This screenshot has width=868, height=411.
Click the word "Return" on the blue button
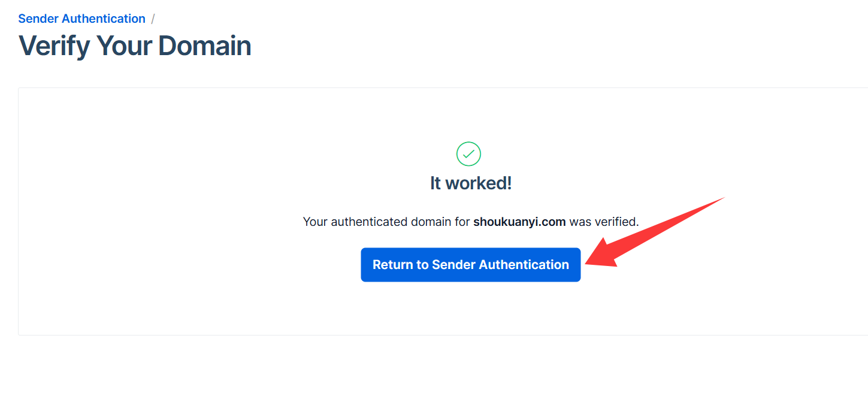point(392,265)
